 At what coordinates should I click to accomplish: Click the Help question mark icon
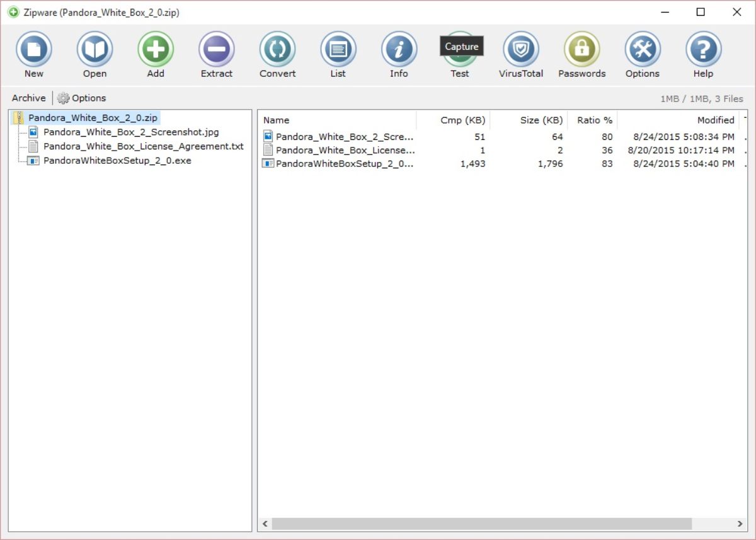point(703,50)
